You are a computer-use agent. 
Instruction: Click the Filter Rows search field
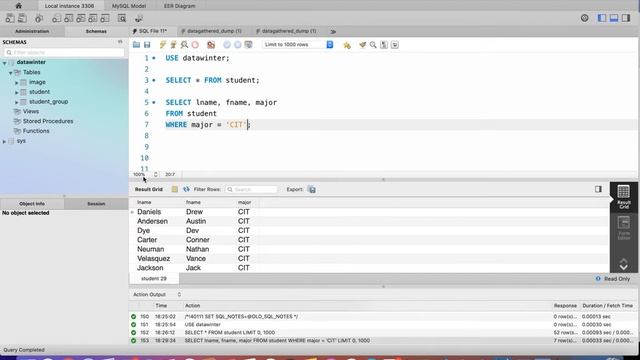[251, 189]
